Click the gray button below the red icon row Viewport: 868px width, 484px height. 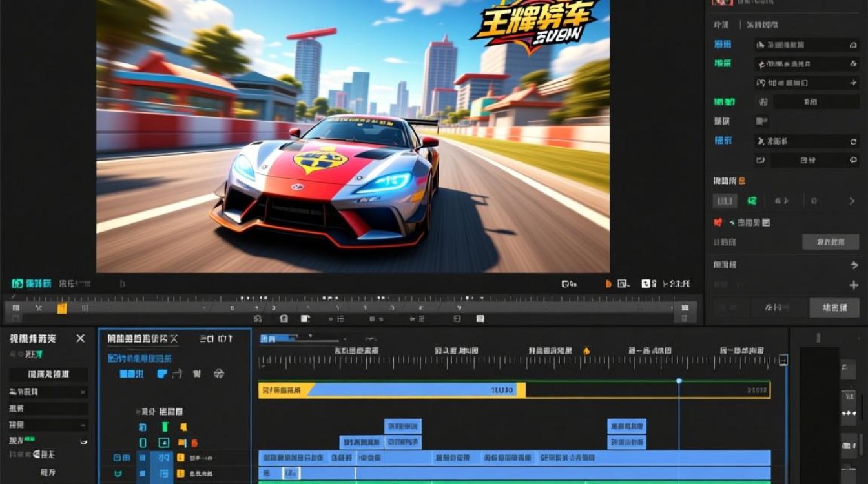831,242
